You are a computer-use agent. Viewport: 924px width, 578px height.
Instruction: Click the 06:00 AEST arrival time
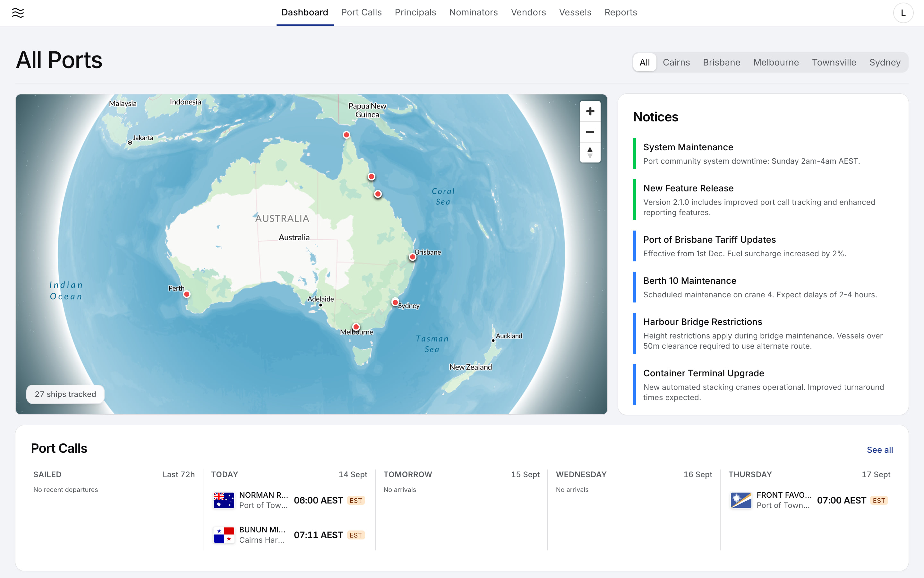pos(319,500)
